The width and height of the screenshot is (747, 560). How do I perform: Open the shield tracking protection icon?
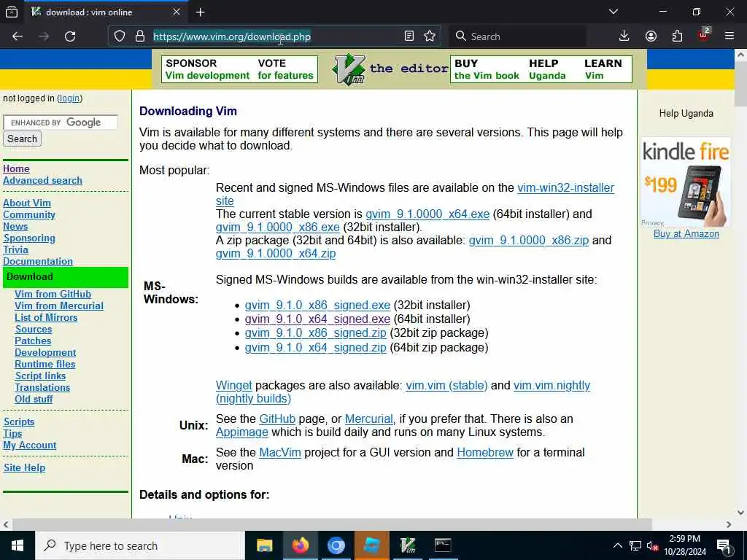(x=120, y=36)
